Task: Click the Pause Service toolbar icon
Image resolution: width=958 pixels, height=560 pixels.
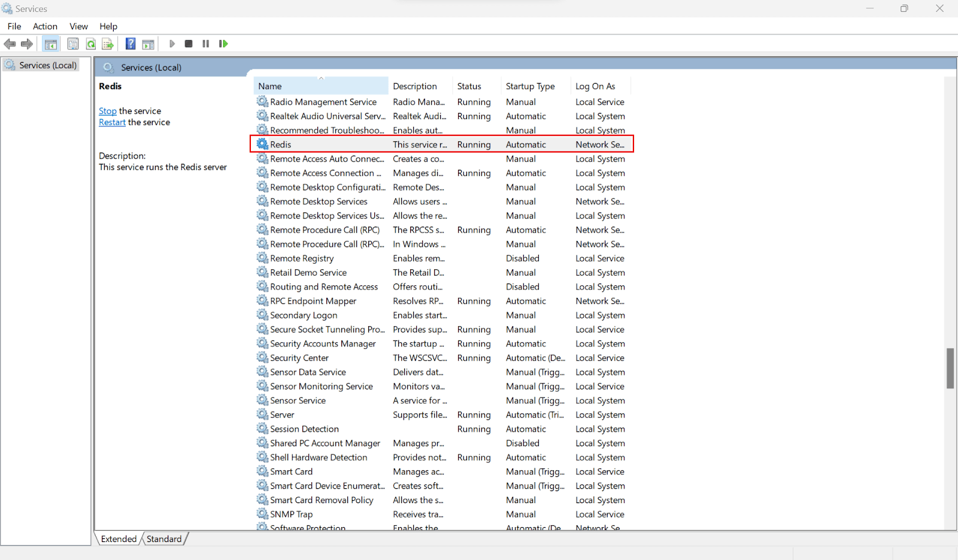Action: pos(206,44)
